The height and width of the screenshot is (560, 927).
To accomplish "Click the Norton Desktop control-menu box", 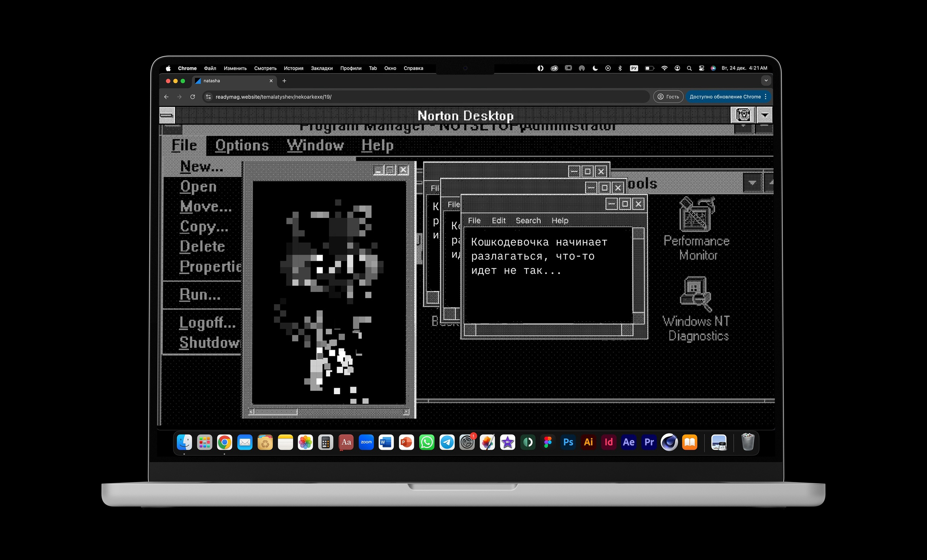I will pyautogui.click(x=167, y=115).
